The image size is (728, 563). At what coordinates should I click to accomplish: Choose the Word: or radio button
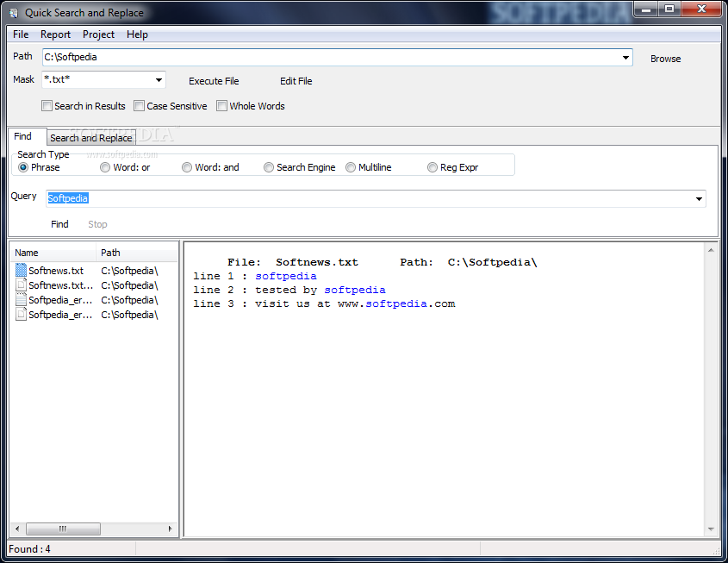click(x=105, y=167)
